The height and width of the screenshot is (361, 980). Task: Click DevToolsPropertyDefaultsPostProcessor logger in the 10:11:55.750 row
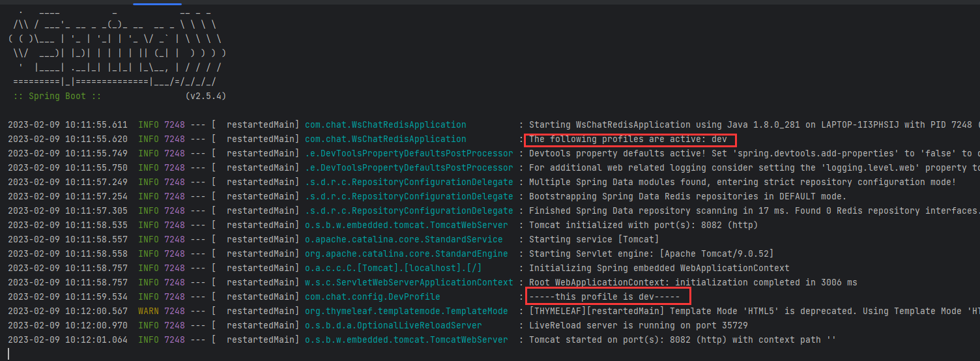(409, 167)
